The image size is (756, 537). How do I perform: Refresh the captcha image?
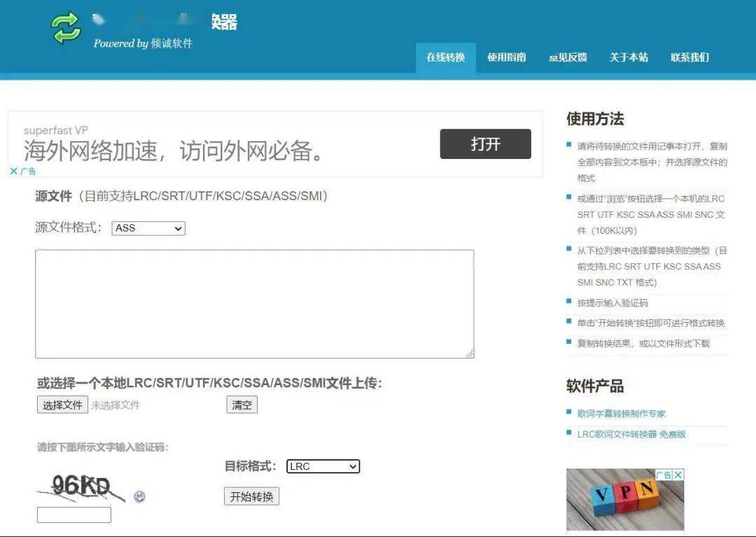(139, 496)
